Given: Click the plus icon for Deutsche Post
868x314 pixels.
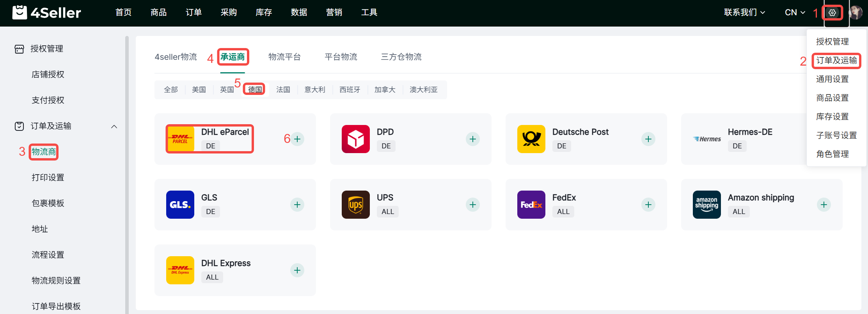Looking at the screenshot, I should [648, 139].
